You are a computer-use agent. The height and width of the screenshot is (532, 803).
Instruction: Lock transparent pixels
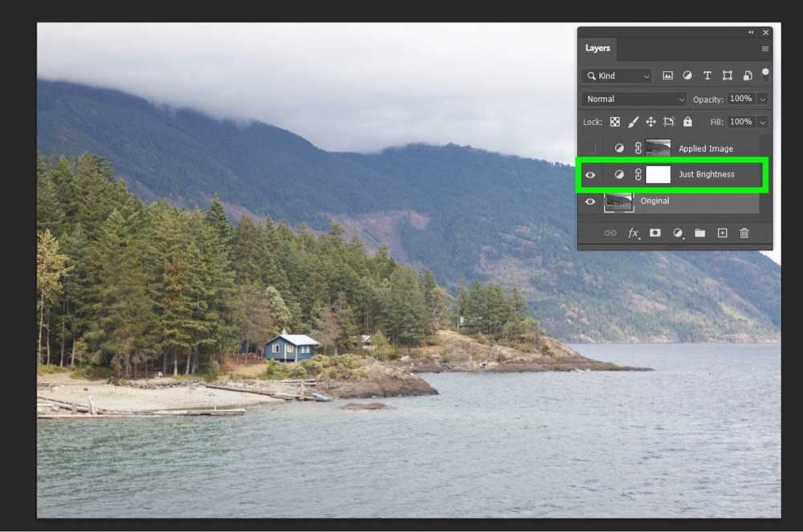click(615, 122)
